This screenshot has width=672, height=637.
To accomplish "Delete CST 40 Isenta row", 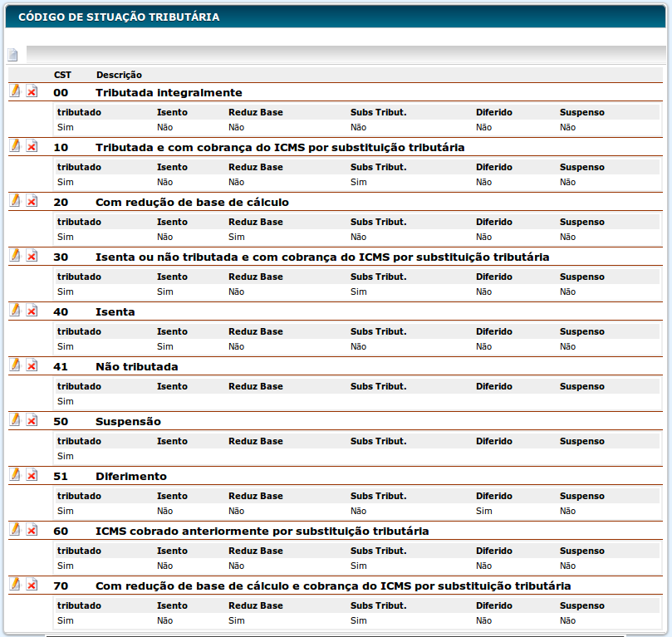I will pyautogui.click(x=32, y=311).
